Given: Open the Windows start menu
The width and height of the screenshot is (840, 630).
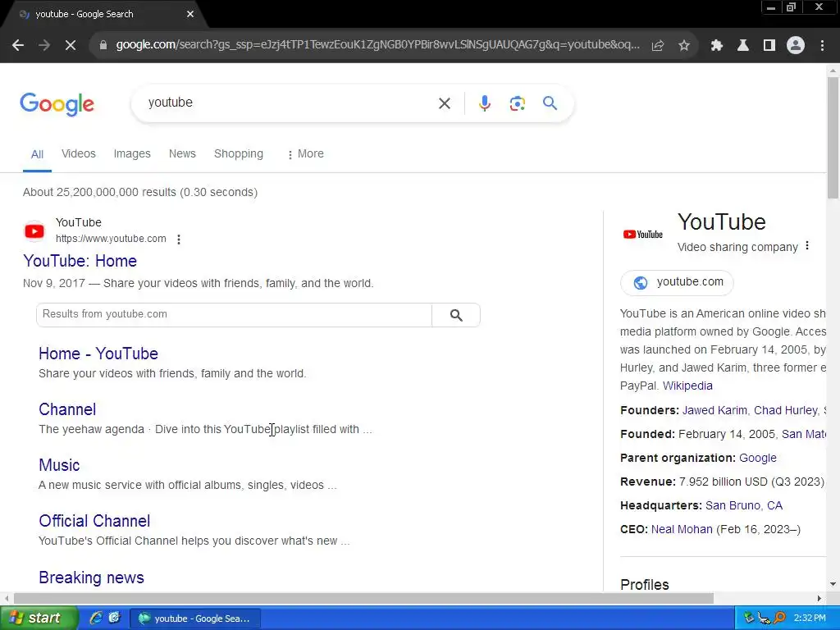Looking at the screenshot, I should pos(39,619).
